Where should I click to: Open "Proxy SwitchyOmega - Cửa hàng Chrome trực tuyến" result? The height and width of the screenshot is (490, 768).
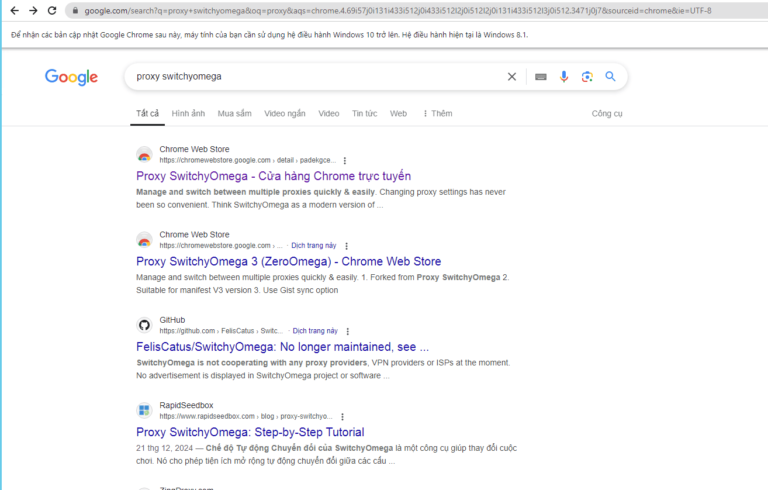point(273,176)
